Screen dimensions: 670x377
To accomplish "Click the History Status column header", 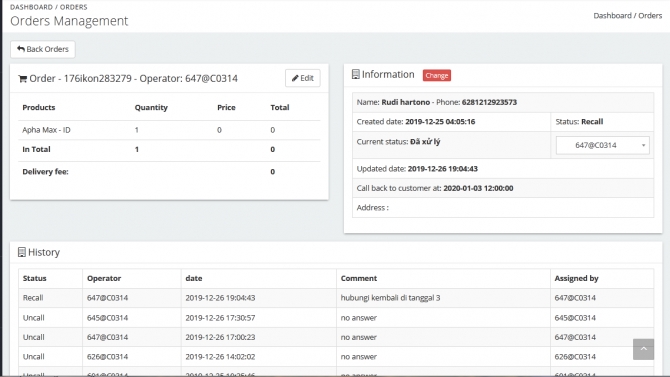I will tap(35, 278).
